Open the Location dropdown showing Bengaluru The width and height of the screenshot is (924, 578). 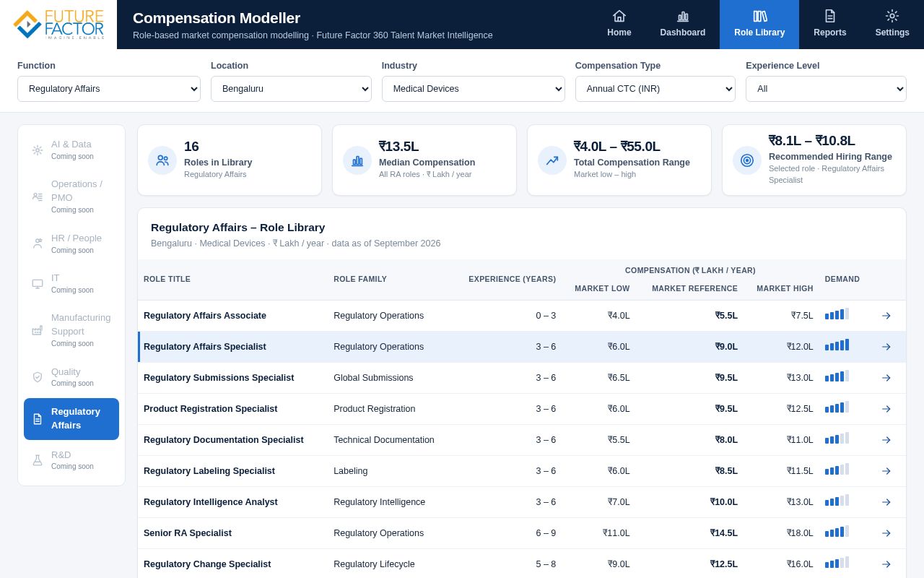click(x=291, y=89)
